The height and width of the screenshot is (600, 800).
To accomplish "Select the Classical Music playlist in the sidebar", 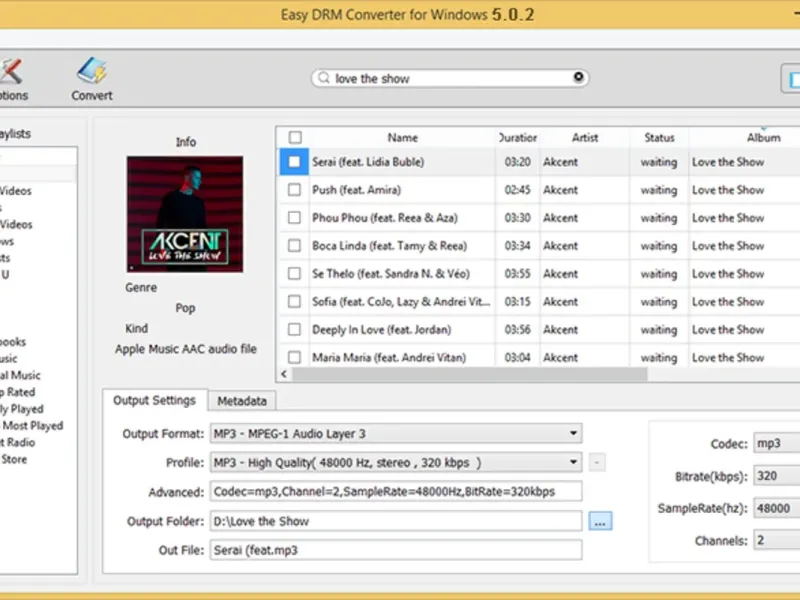I will [20, 375].
